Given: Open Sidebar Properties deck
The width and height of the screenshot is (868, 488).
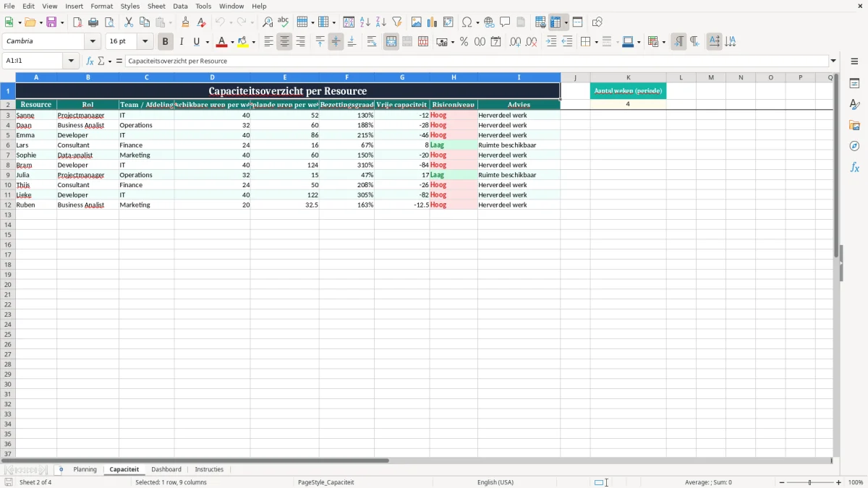Looking at the screenshot, I should (x=854, y=83).
